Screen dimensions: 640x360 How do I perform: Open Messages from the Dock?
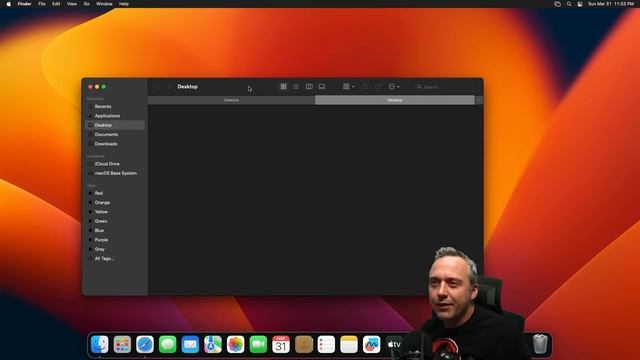(167, 344)
